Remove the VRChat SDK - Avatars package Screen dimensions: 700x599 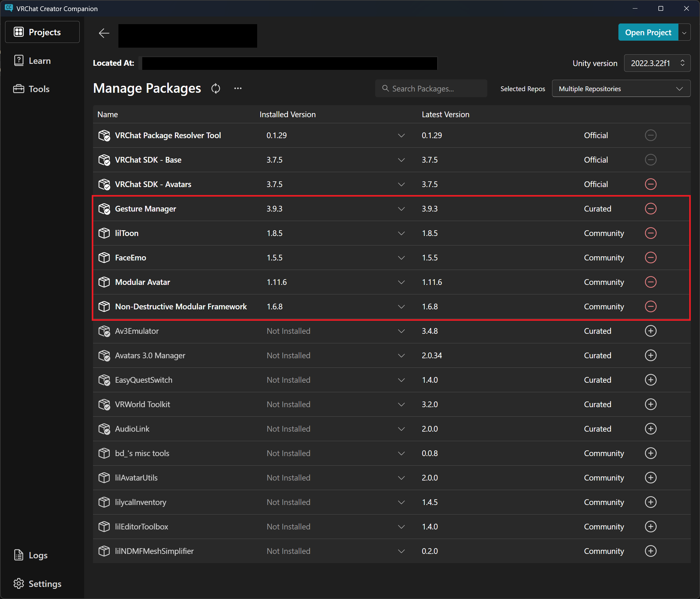(x=650, y=184)
